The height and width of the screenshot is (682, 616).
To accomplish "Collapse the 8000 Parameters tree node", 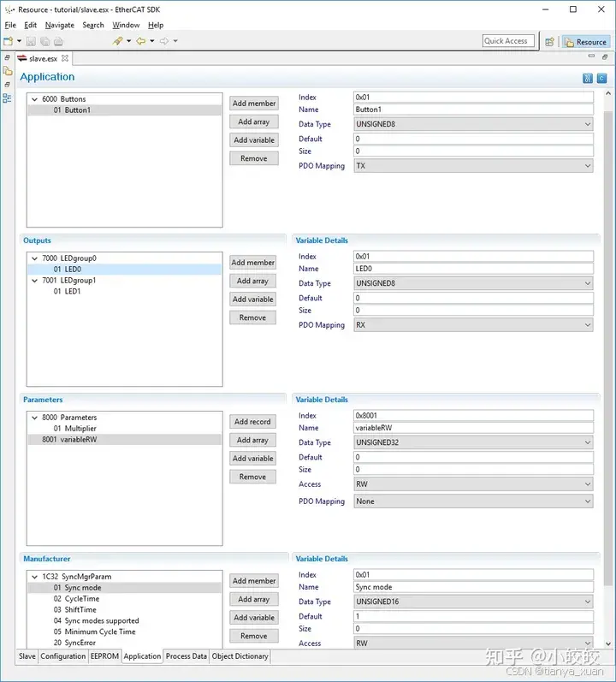I will click(x=34, y=418).
